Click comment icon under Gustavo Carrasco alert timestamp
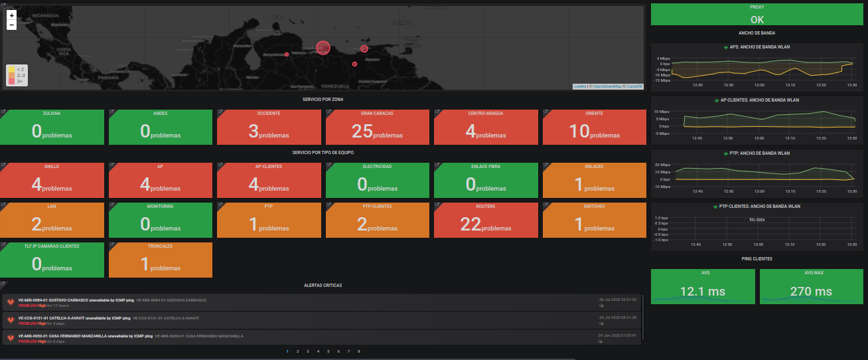 [601, 306]
